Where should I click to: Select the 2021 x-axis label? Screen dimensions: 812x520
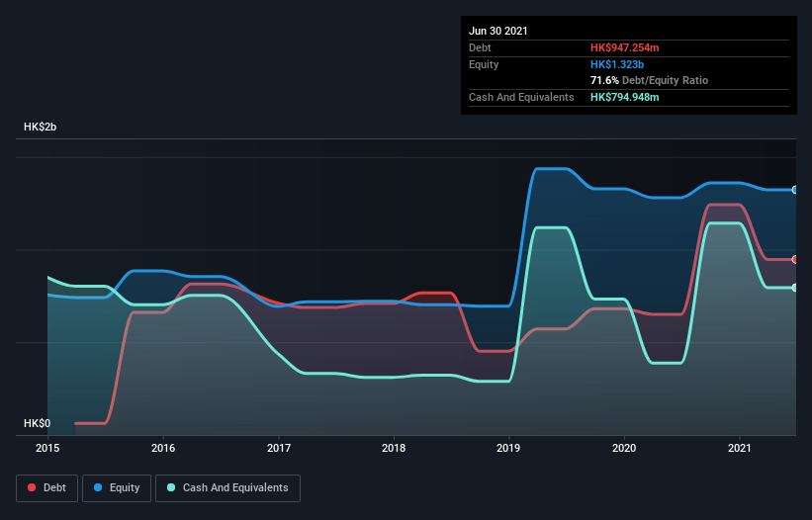click(x=740, y=448)
